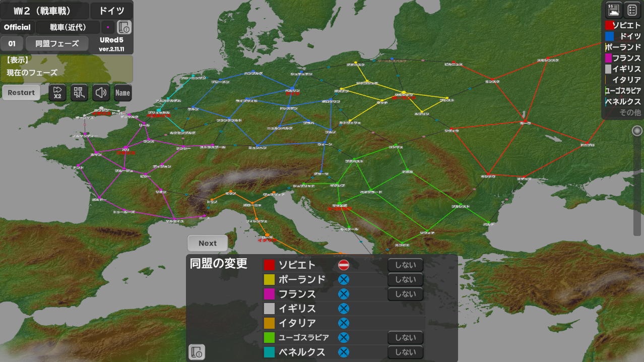Image resolution: width=644 pixels, height=362 pixels.
Task: Select the ドイツ country label at top
Action: pyautogui.click(x=112, y=11)
